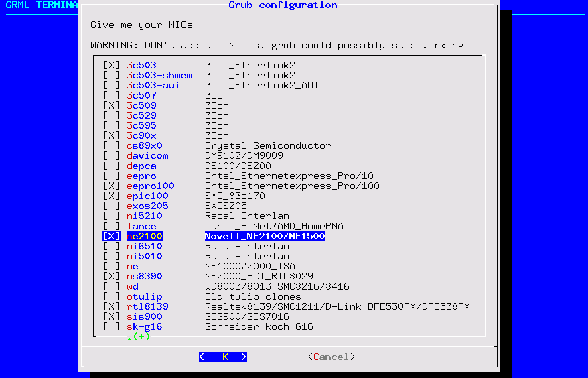
Task: Check the 3c503-aui checkbox
Action: (x=111, y=86)
